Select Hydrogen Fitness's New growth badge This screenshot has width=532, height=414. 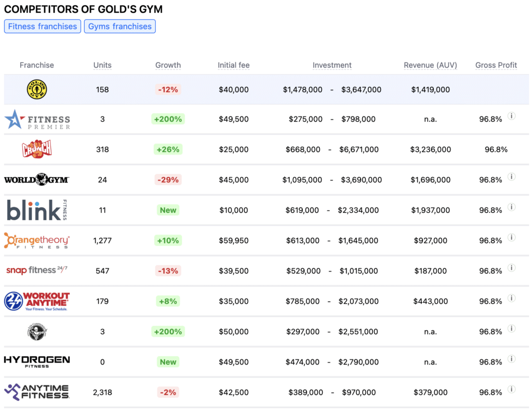click(x=168, y=361)
